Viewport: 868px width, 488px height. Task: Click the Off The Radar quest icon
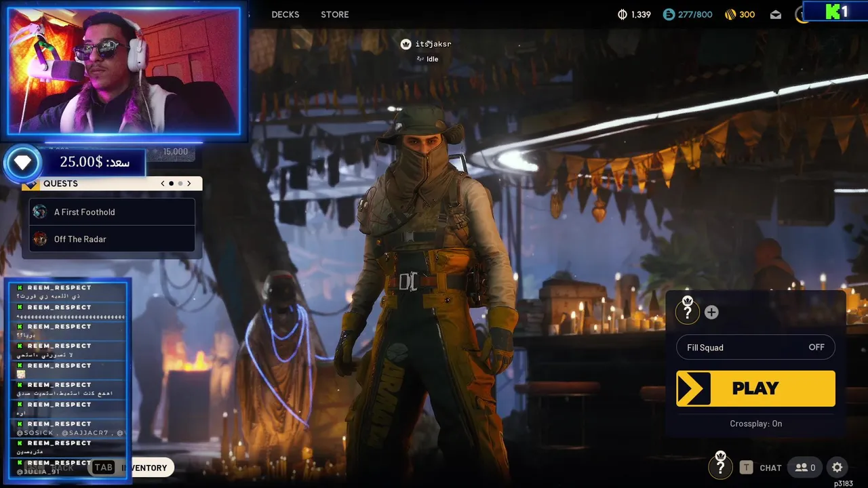pyautogui.click(x=40, y=239)
